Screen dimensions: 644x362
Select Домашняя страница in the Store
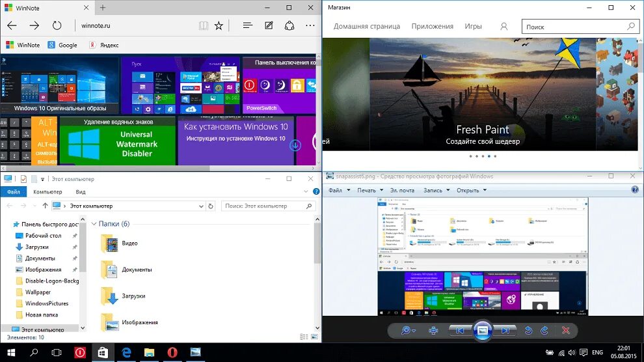click(367, 26)
